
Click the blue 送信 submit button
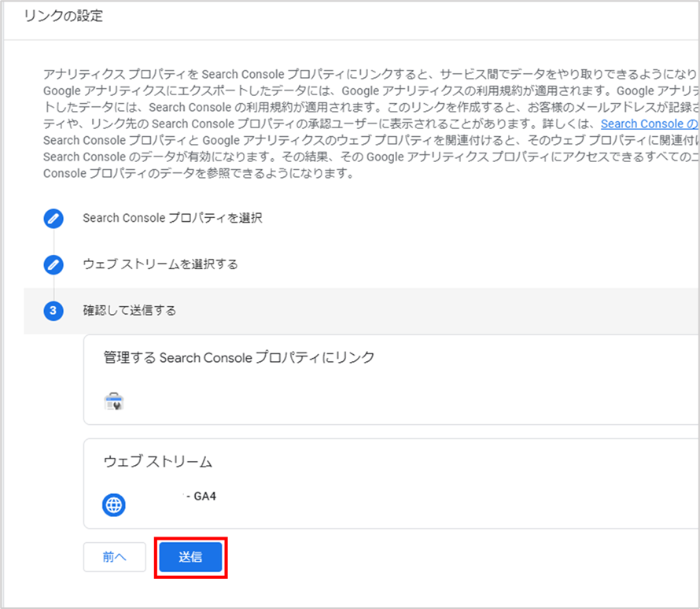190,557
